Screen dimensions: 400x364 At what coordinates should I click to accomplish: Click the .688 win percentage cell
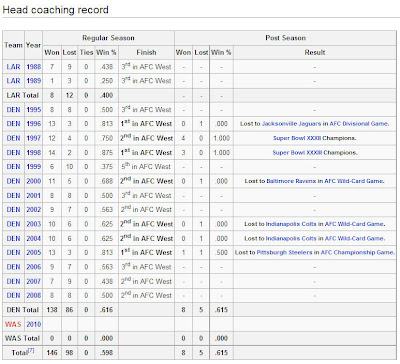click(107, 181)
